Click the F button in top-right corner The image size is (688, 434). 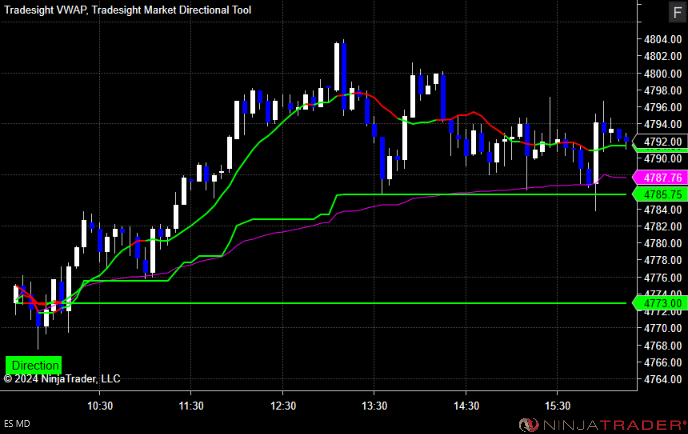[677, 12]
